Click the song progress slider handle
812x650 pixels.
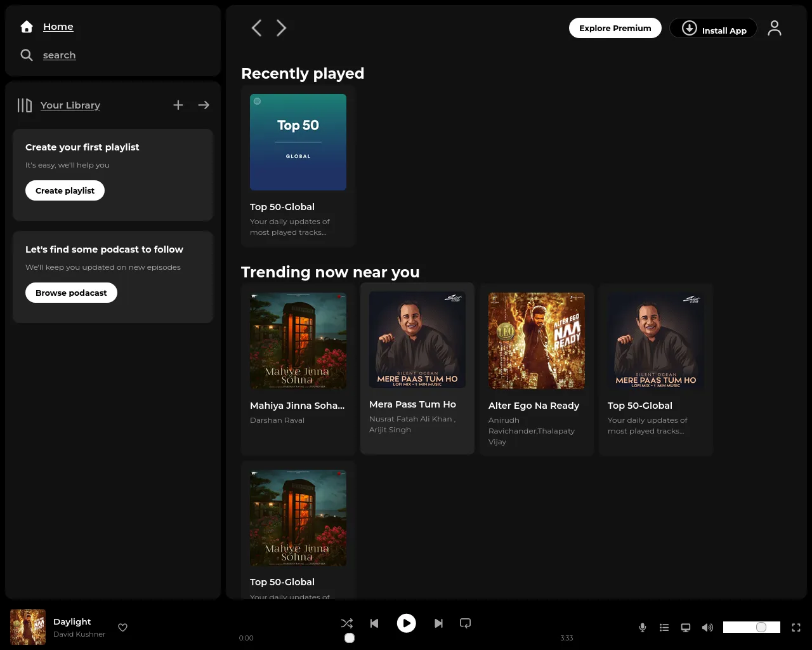tap(350, 638)
